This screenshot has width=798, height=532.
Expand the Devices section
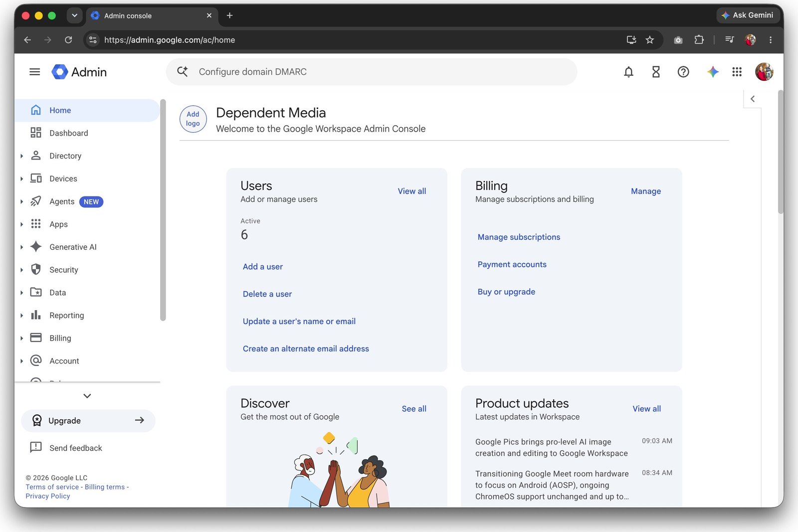point(21,179)
